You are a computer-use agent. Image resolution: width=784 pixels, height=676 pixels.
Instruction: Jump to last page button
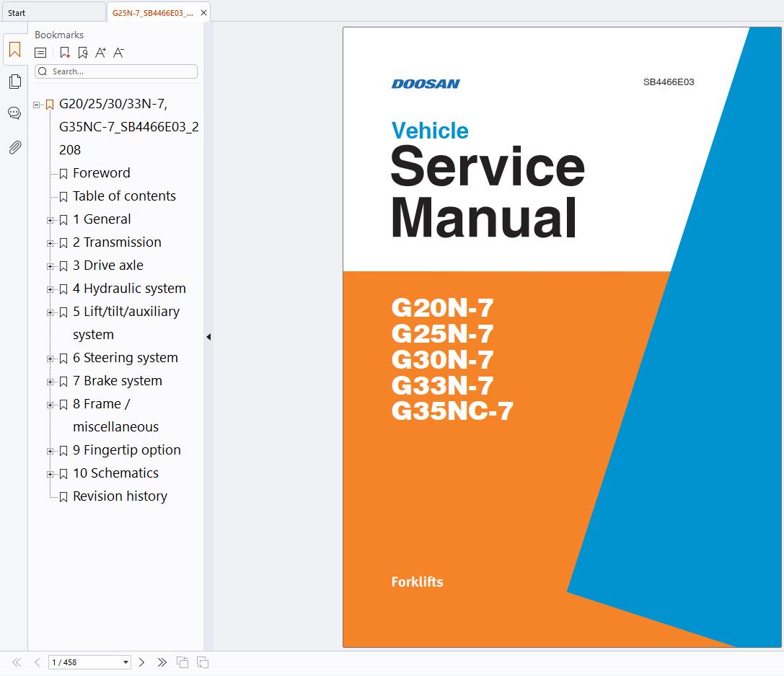coord(162,662)
